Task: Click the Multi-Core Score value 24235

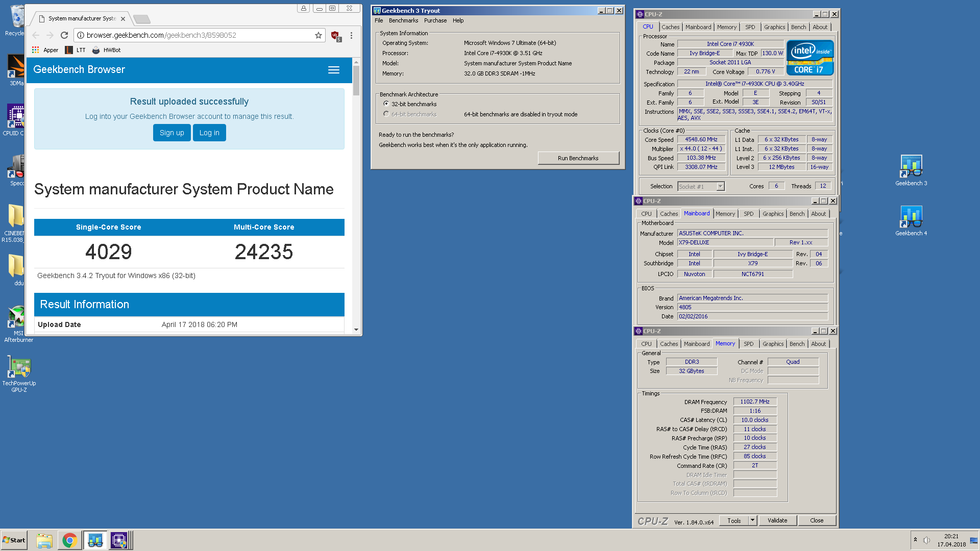Action: click(264, 252)
